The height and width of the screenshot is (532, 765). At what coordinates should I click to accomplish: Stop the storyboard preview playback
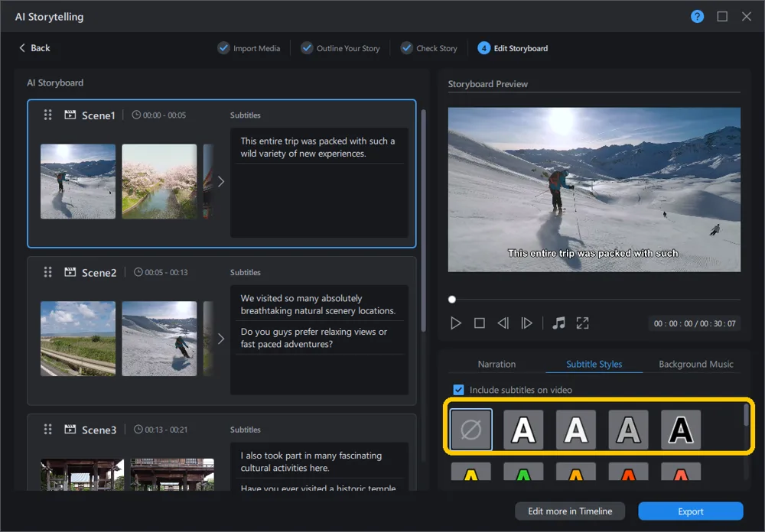tap(480, 323)
